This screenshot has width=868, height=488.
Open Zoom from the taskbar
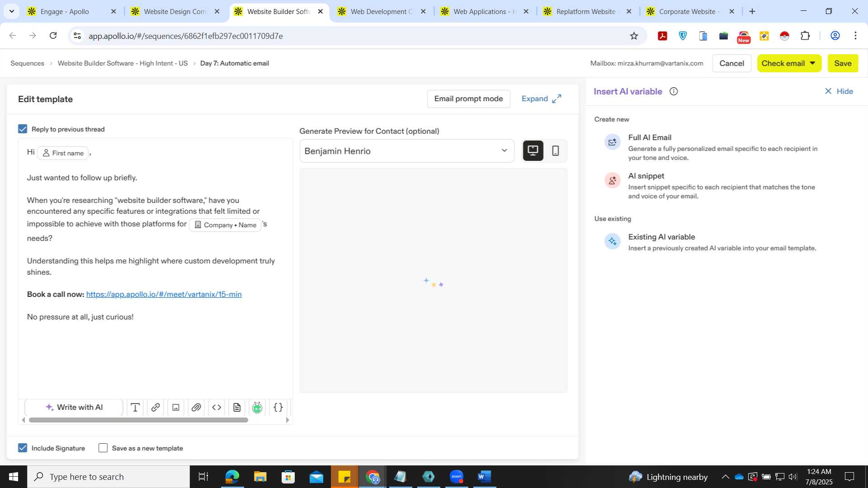(x=457, y=477)
